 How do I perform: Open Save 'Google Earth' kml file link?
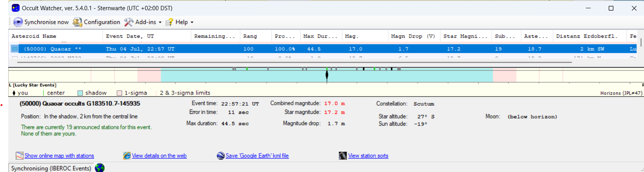click(x=257, y=156)
